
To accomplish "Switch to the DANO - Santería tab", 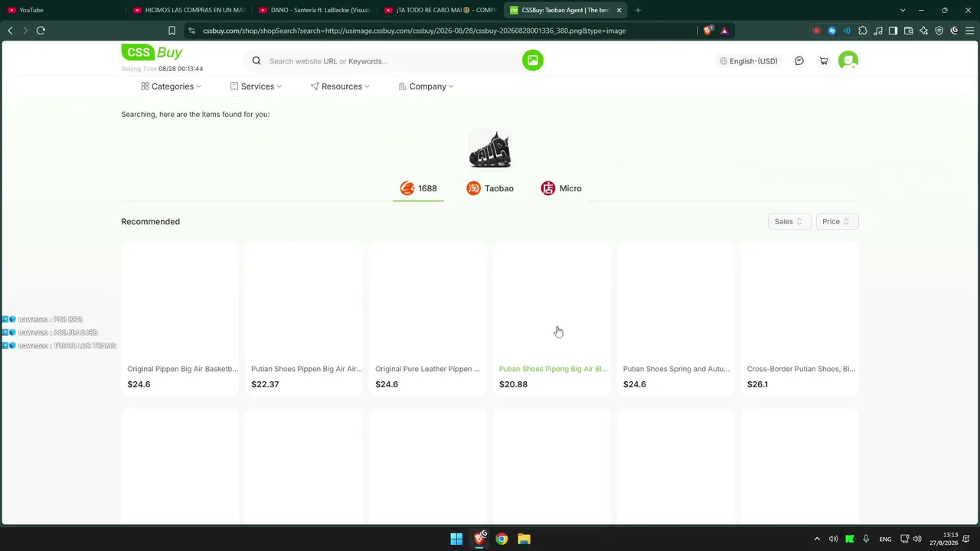I will [x=314, y=10].
